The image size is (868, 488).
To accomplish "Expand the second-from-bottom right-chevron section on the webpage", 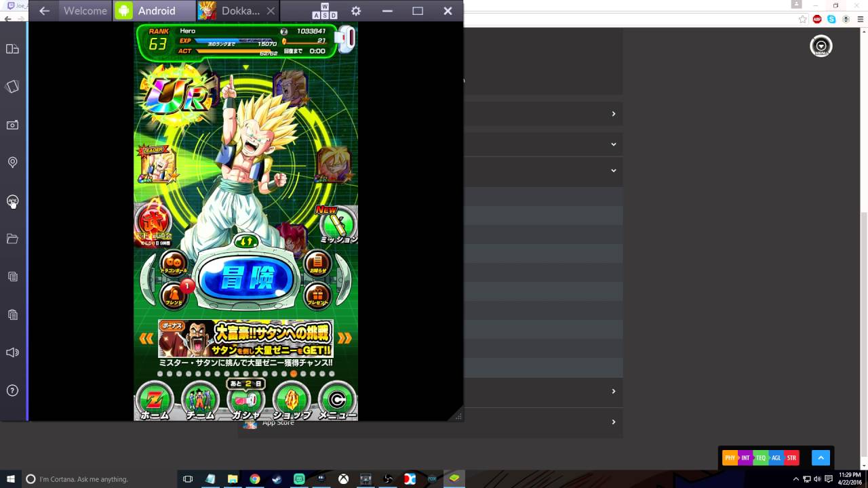I will [x=613, y=391].
